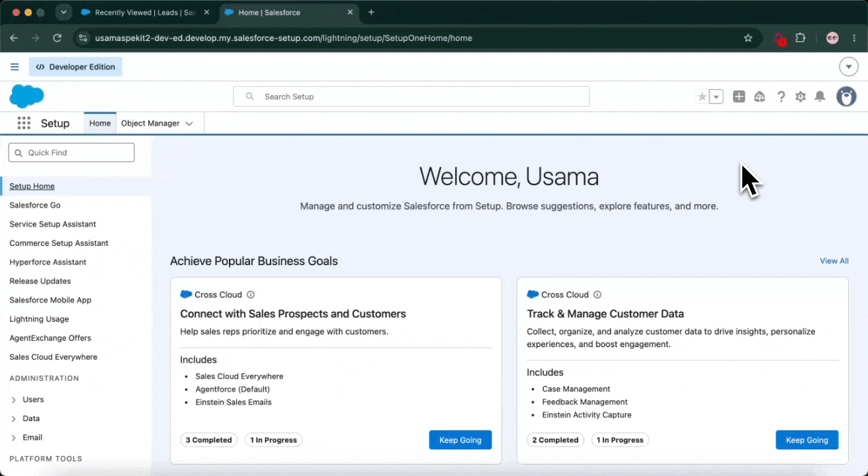Click the info icon on Connect with Sales Prospects card
The width and height of the screenshot is (868, 476).
251,295
